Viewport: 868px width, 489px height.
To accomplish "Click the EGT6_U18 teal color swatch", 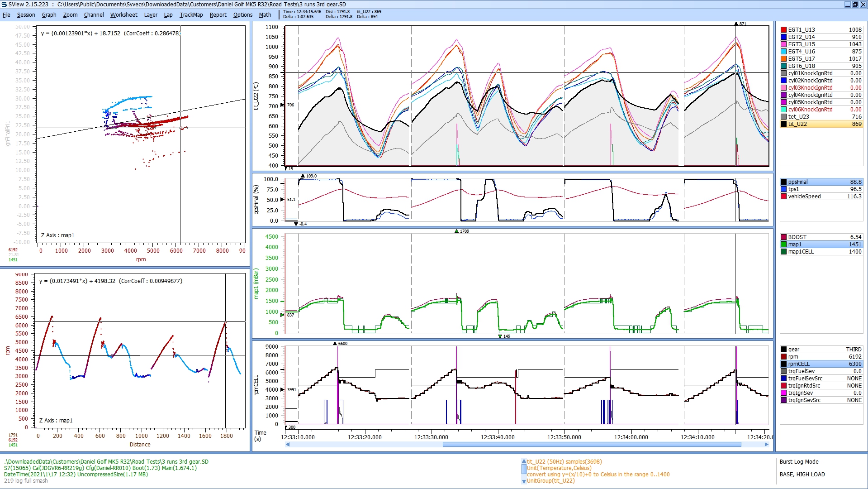I will [784, 66].
